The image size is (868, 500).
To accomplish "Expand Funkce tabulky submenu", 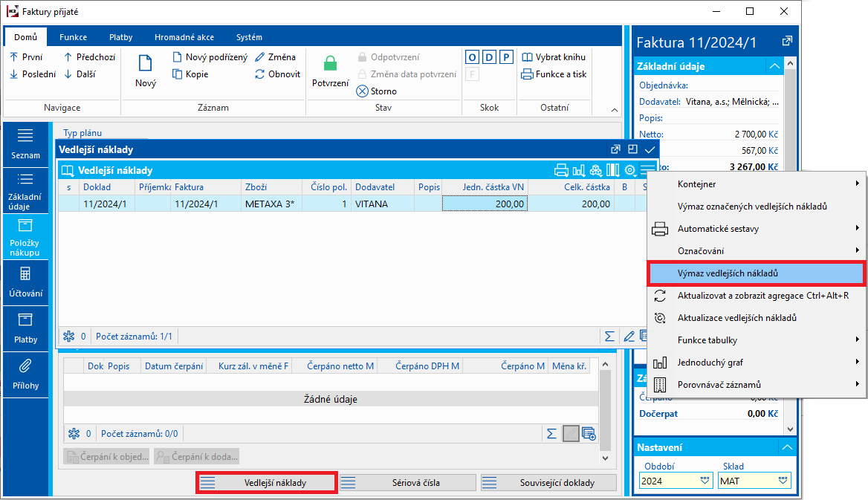I will pyautogui.click(x=757, y=340).
